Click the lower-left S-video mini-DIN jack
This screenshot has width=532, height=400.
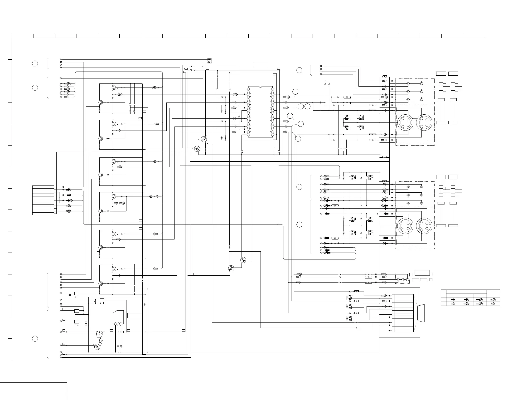[x=405, y=226]
